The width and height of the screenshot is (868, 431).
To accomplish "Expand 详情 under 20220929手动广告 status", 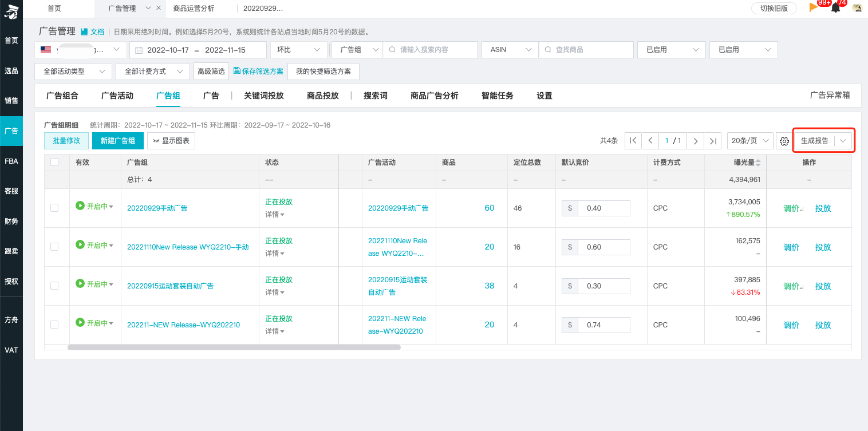I will click(275, 215).
